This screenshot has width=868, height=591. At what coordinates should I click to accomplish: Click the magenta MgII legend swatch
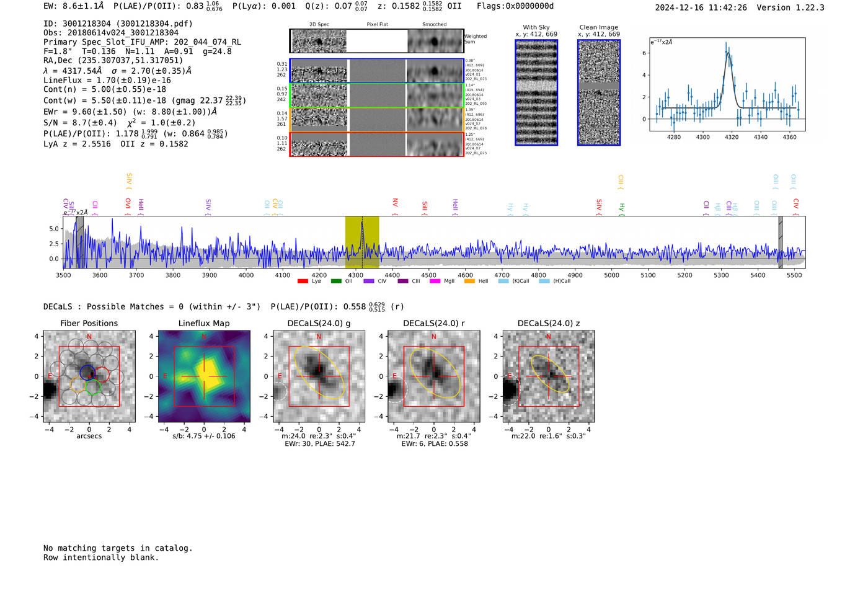(x=435, y=281)
